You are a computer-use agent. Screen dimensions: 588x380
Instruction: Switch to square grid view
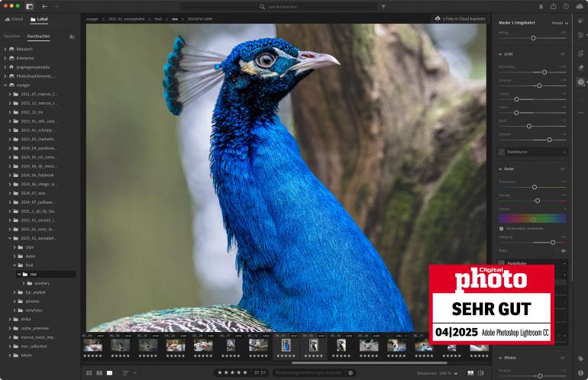point(99,373)
